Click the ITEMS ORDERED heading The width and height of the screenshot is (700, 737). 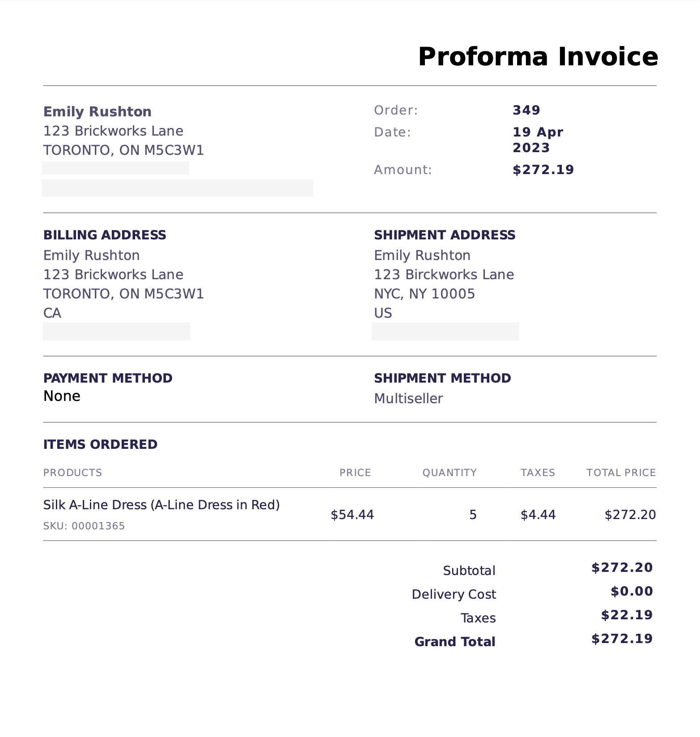point(100,444)
